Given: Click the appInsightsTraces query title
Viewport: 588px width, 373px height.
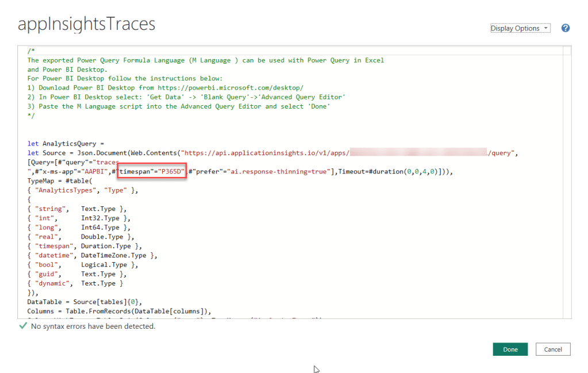Looking at the screenshot, I should tap(87, 25).
